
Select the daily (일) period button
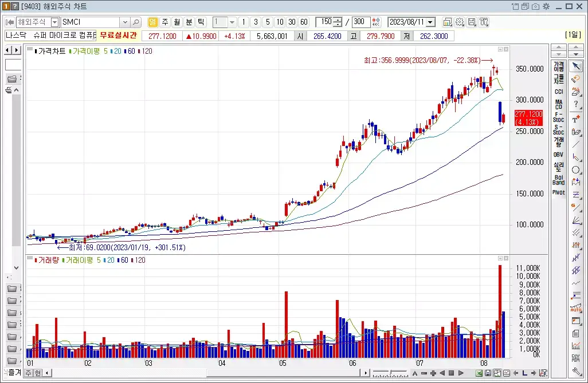click(152, 22)
